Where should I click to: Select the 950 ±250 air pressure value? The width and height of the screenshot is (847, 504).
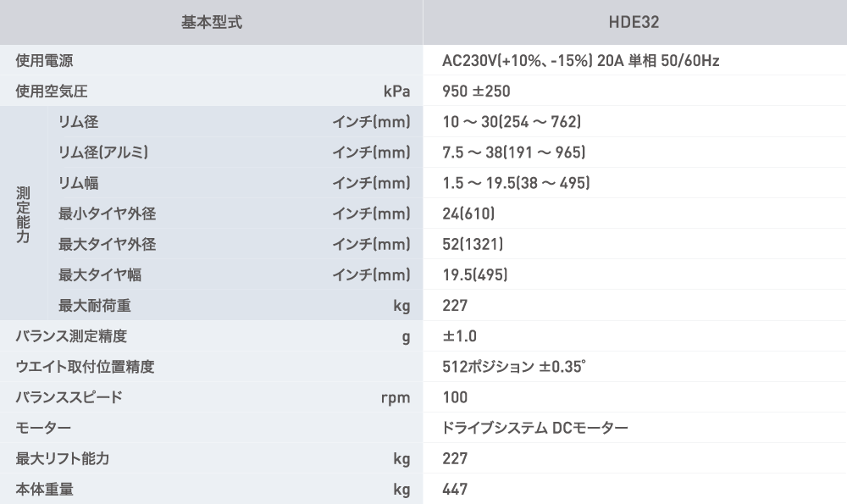476,91
